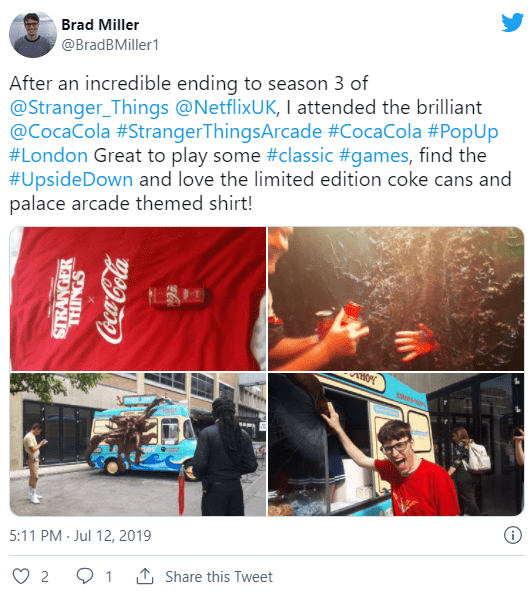The height and width of the screenshot is (595, 532).
Task: Open the tweet info circle icon
Action: click(513, 535)
